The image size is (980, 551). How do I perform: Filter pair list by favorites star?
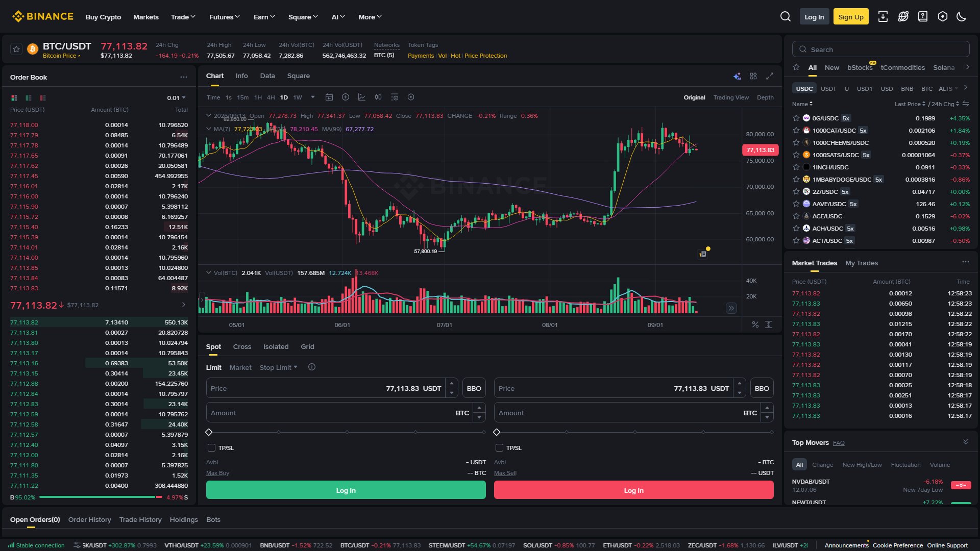796,67
